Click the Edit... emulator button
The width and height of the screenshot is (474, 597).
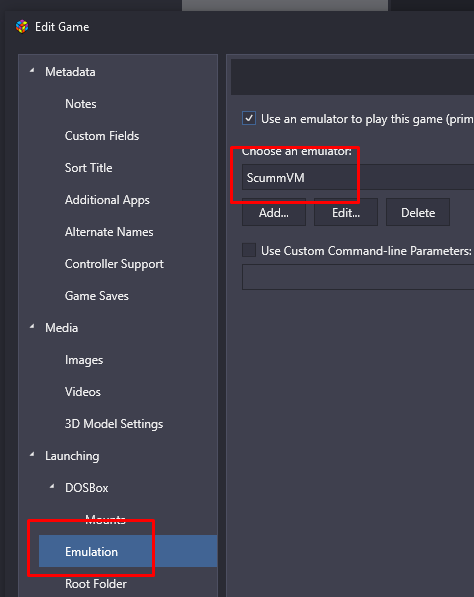[x=346, y=212]
